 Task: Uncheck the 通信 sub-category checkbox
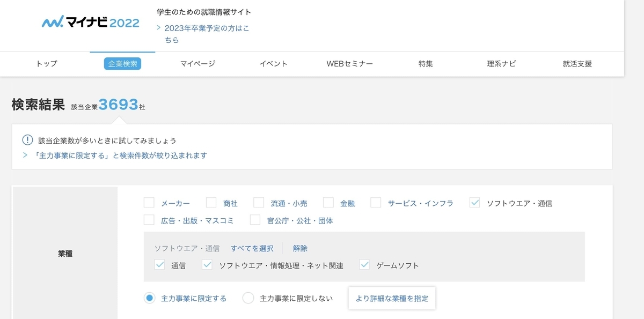159,264
